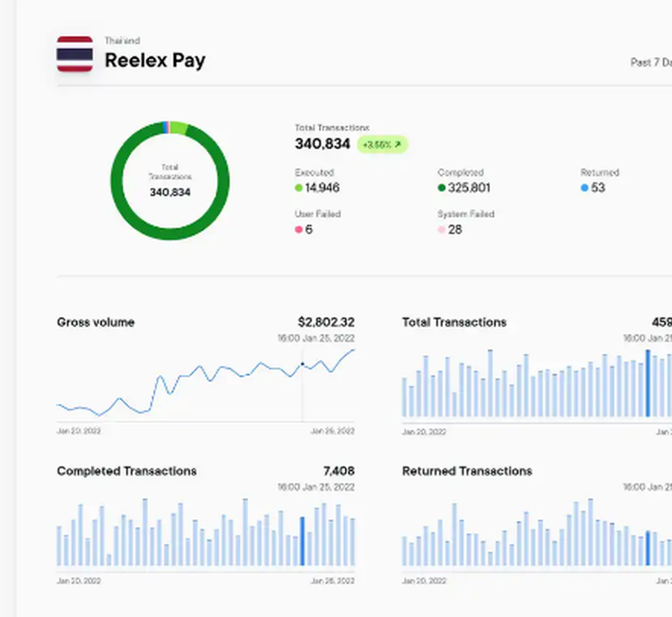Click the highlighted bar in Completed Transactions chart
The height and width of the screenshot is (617, 672).
(x=302, y=541)
